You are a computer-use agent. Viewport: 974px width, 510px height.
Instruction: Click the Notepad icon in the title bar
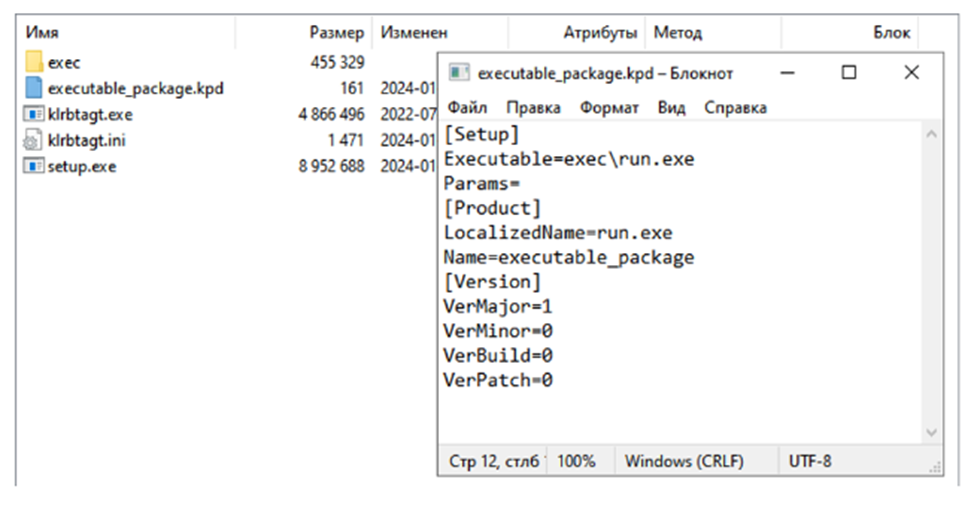(459, 73)
